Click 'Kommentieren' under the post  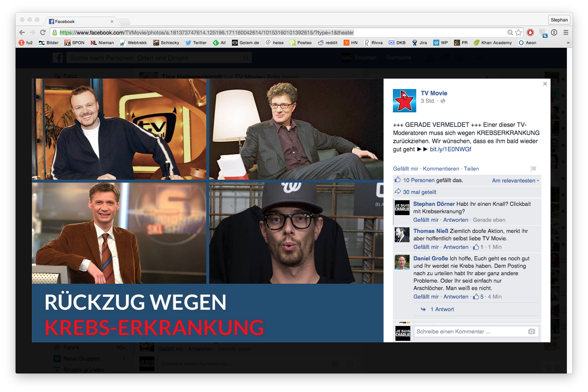[441, 169]
